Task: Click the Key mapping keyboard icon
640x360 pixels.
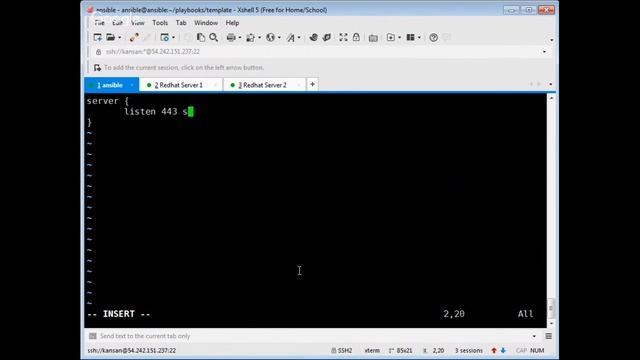Action: coord(373,38)
